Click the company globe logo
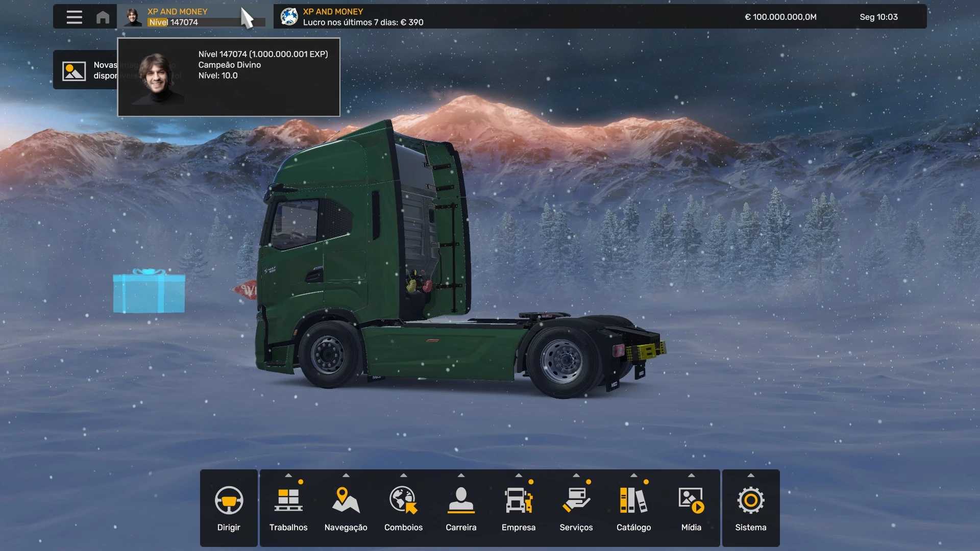 point(289,17)
